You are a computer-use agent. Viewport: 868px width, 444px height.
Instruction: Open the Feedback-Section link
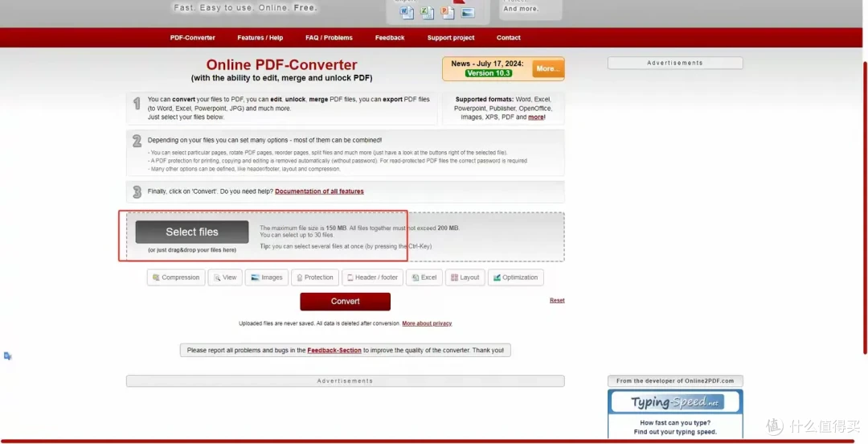point(334,351)
